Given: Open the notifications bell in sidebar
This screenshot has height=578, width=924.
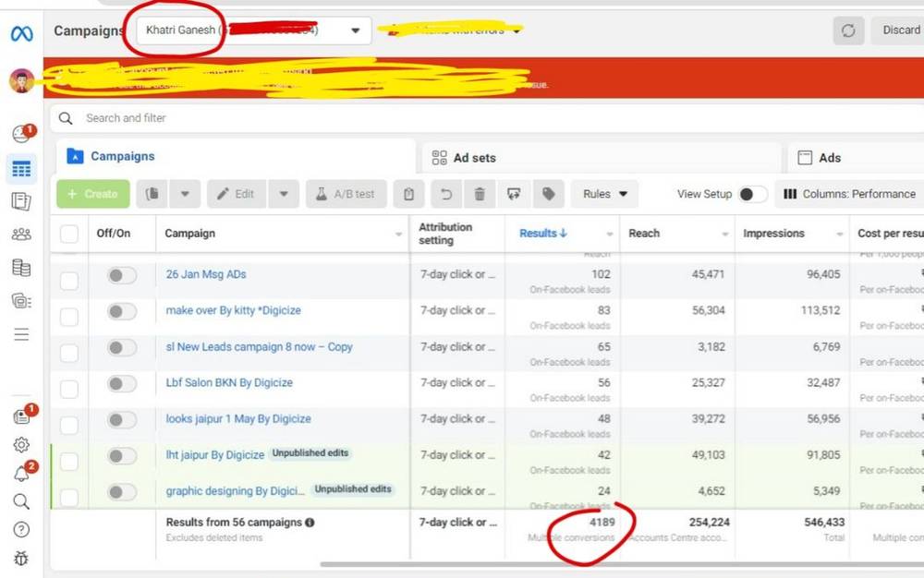Looking at the screenshot, I should [21, 474].
